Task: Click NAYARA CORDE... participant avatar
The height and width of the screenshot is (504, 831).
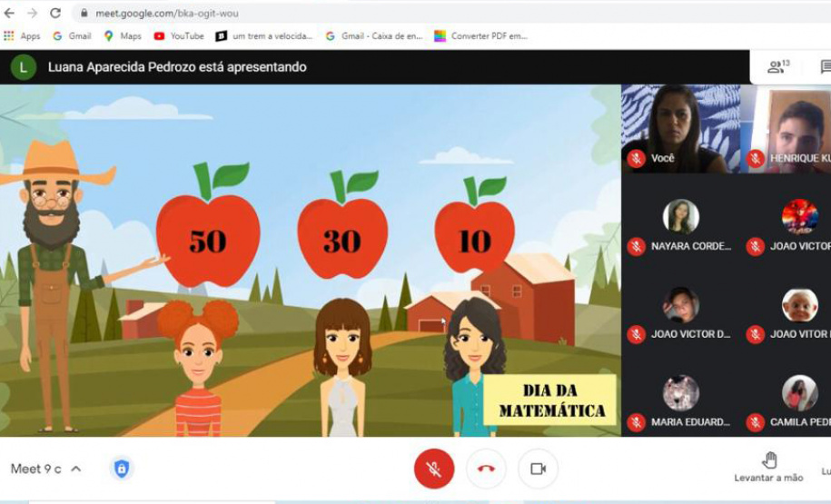Action: pyautogui.click(x=680, y=216)
